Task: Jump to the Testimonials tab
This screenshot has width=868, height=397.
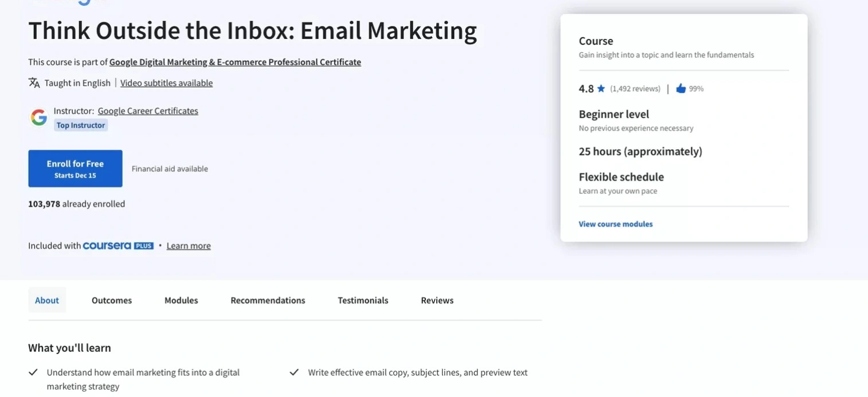Action: click(x=363, y=300)
